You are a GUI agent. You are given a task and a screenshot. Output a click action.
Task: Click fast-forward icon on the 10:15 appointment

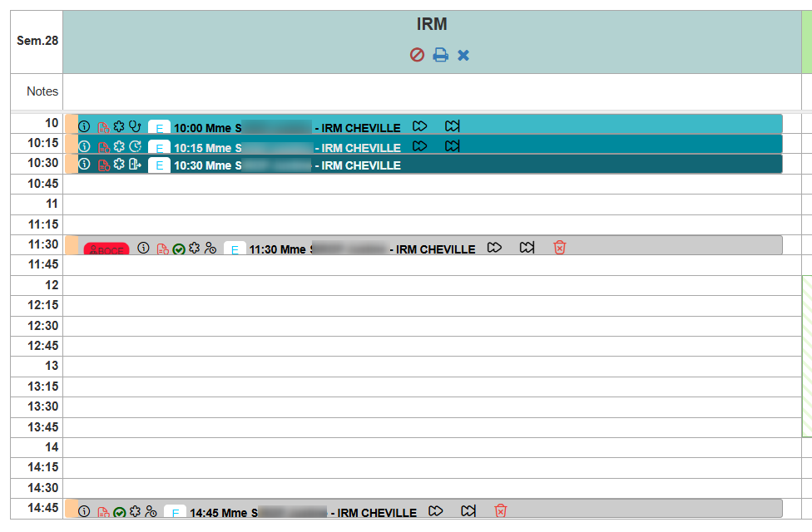420,146
